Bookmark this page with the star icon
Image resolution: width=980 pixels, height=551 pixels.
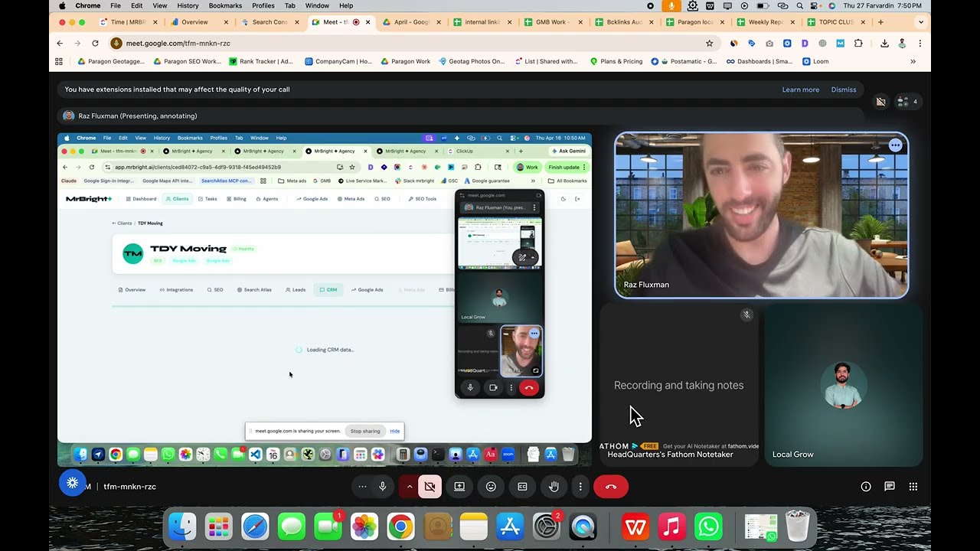pyautogui.click(x=710, y=44)
